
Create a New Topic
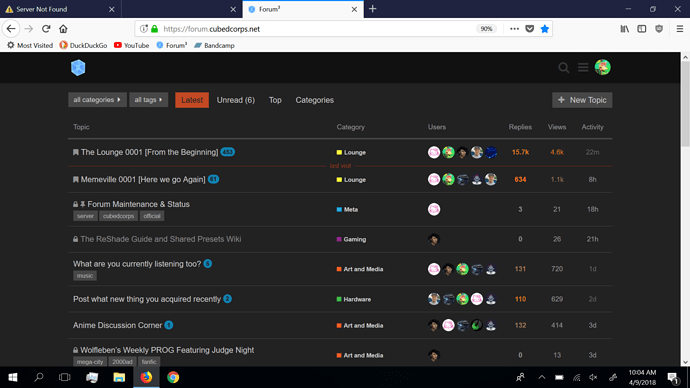pos(582,100)
